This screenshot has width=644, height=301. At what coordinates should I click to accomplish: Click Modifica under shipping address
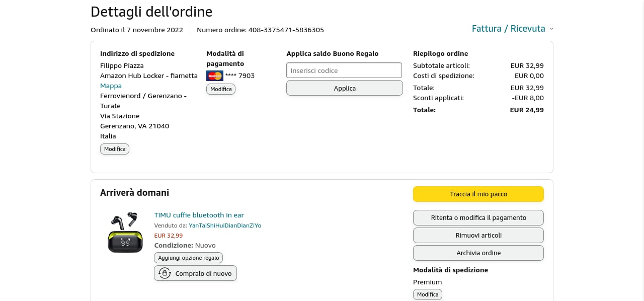click(x=115, y=149)
